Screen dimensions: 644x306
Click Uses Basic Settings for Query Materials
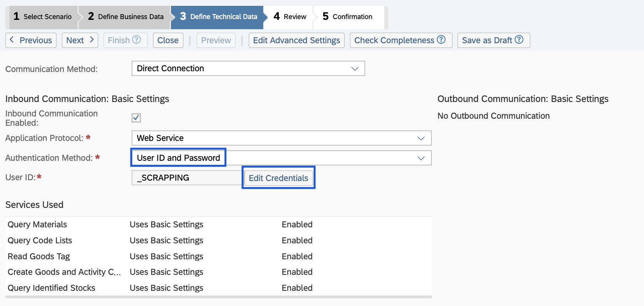point(166,225)
